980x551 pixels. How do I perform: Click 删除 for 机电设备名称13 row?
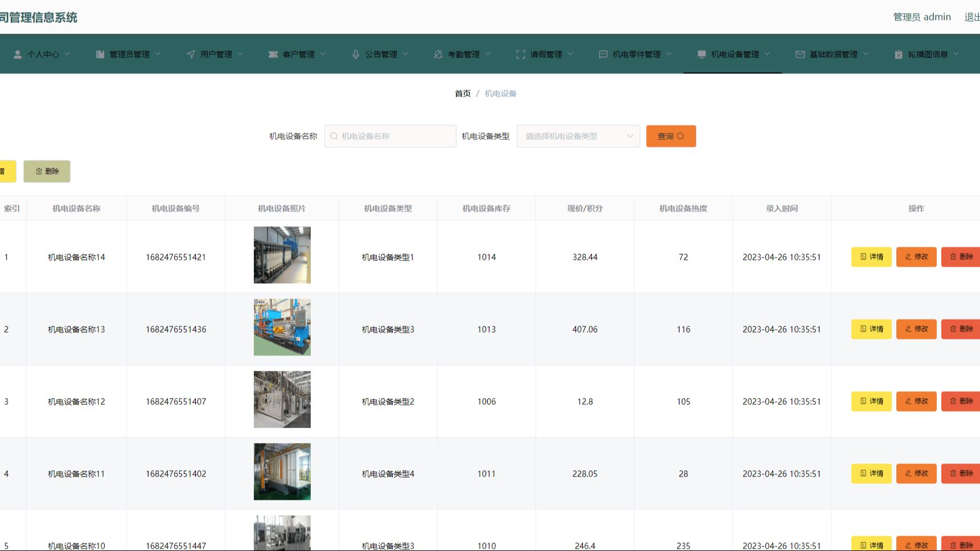coord(961,329)
